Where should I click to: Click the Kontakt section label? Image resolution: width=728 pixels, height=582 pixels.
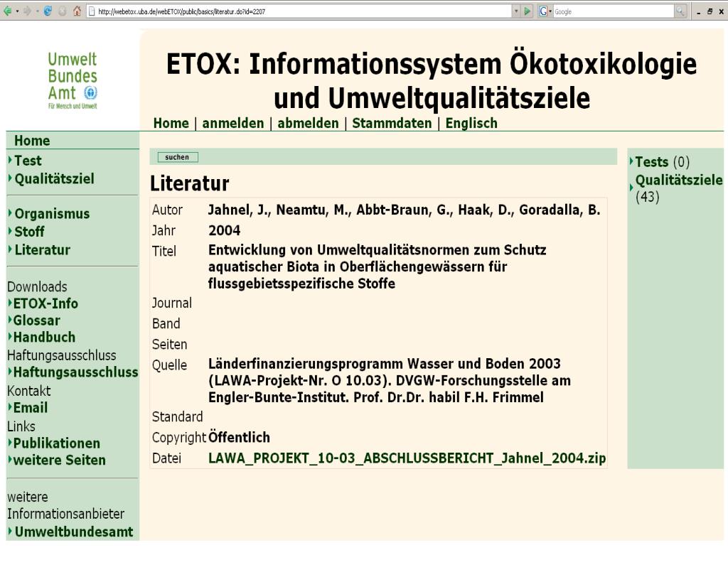[28, 391]
